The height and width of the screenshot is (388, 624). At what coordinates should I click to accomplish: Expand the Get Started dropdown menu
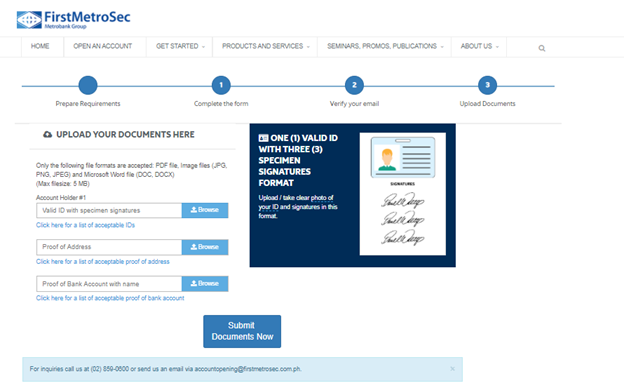point(179,47)
